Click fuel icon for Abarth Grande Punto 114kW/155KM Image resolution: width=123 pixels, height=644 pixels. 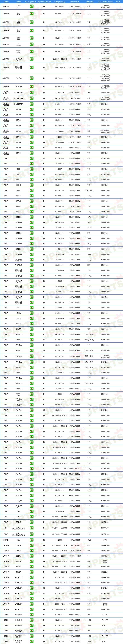tap(31, 59)
